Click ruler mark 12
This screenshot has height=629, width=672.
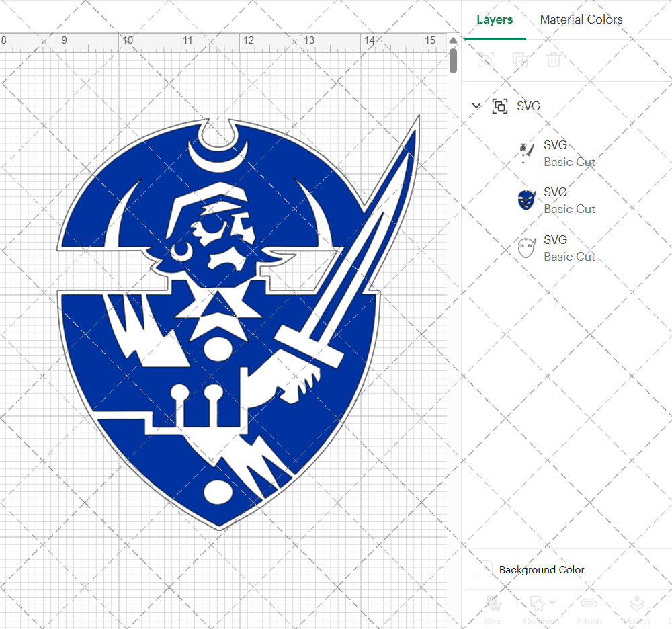pos(249,40)
